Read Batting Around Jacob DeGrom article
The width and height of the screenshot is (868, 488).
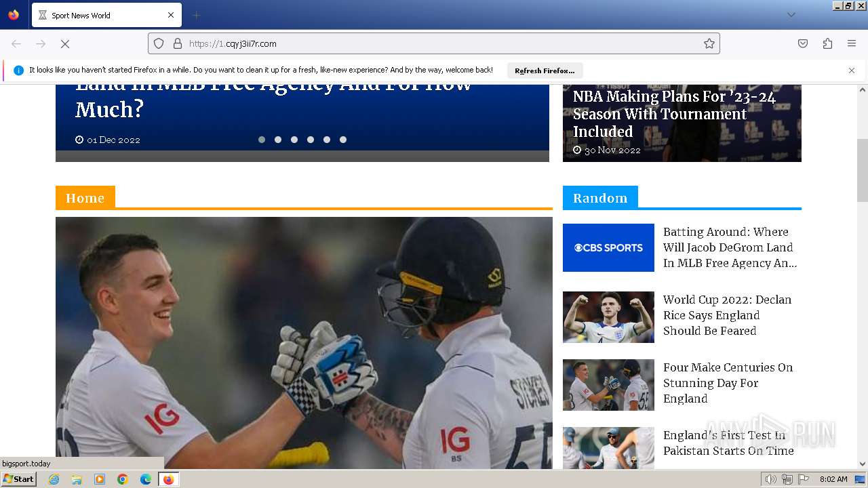point(730,247)
